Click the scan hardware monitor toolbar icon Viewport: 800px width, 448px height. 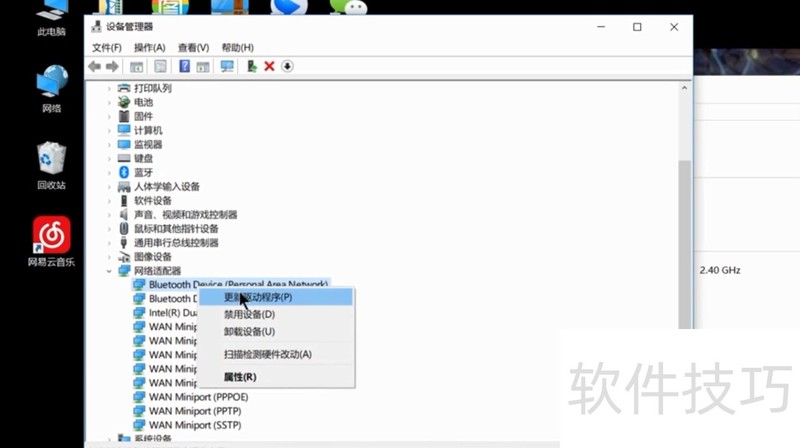click(227, 66)
